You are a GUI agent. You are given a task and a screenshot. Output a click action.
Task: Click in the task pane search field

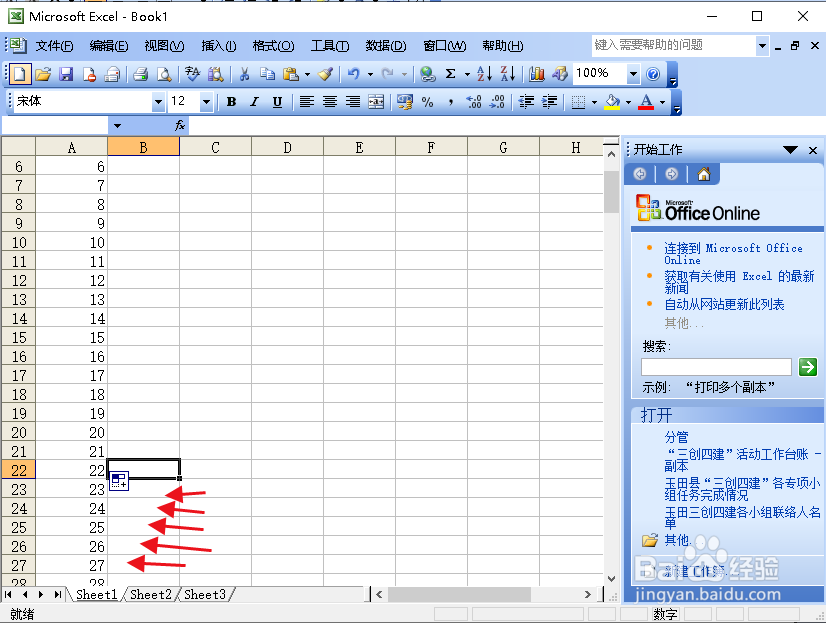pos(716,367)
